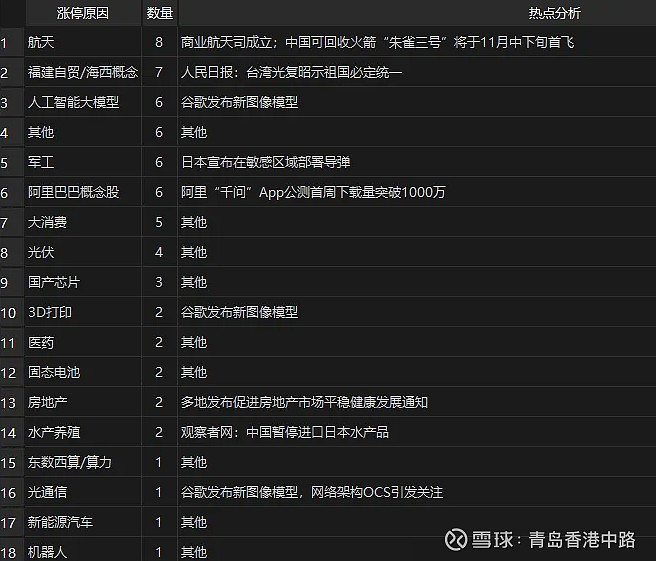The height and width of the screenshot is (561, 656).
Task: Click the 人民日报 台湾光复 analysis text
Action: [292, 72]
